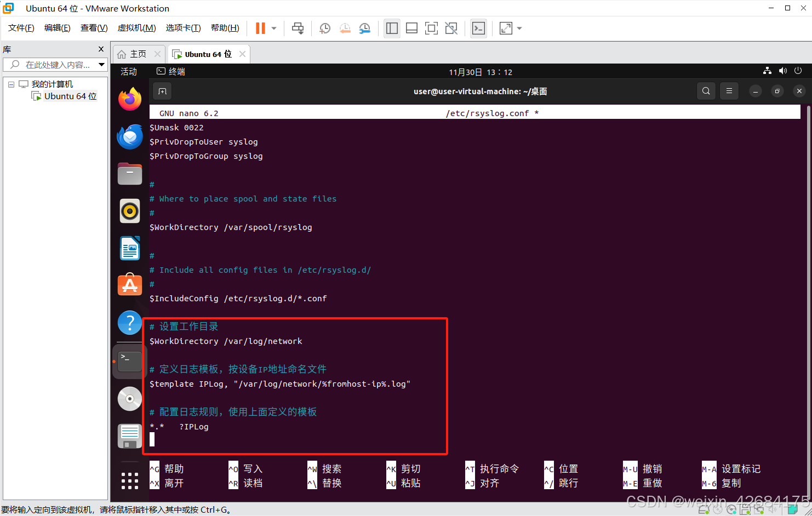This screenshot has height=516, width=812.
Task: Open the terminal hamburger menu
Action: click(729, 91)
